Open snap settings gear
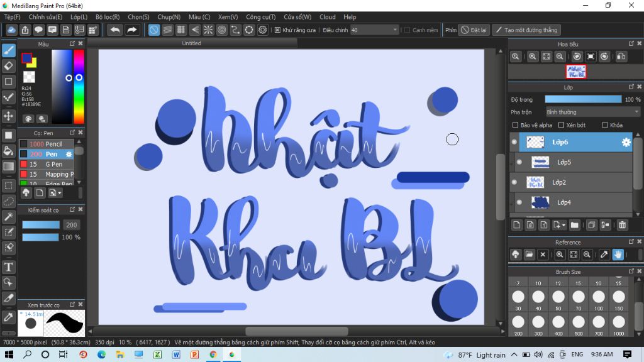The image size is (644, 362). coord(262,30)
